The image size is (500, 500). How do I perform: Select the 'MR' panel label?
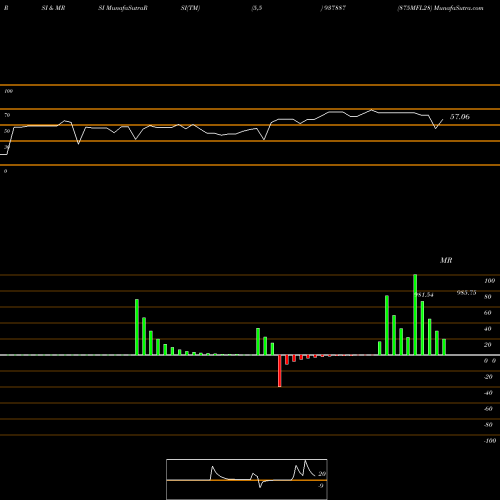point(446,260)
